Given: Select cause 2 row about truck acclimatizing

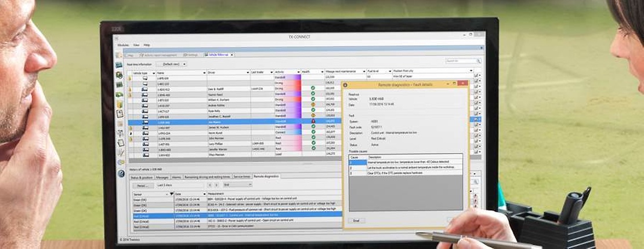Looking at the screenshot, I should (x=406, y=168).
